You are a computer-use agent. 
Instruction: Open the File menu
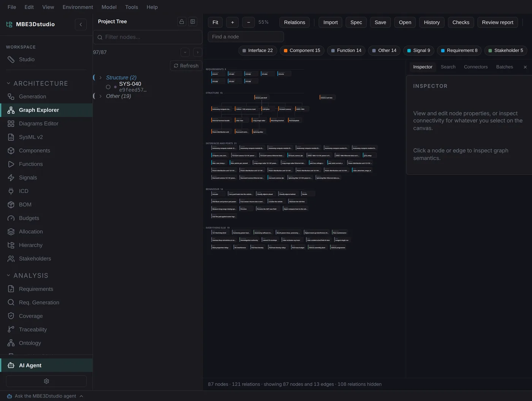pyautogui.click(x=12, y=7)
